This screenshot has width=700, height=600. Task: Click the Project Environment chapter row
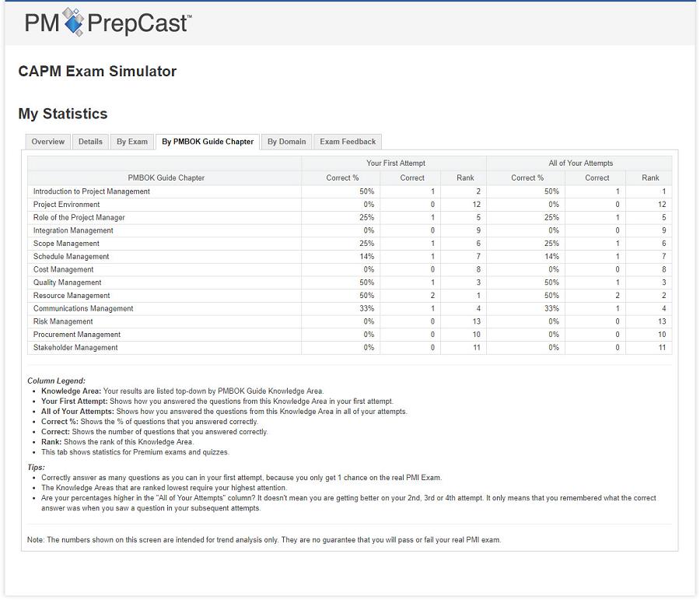(66, 205)
